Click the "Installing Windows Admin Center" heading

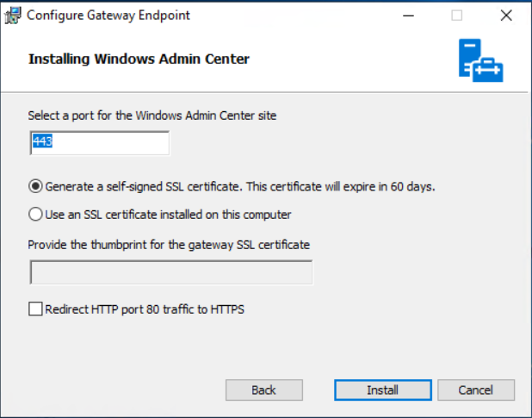point(139,59)
